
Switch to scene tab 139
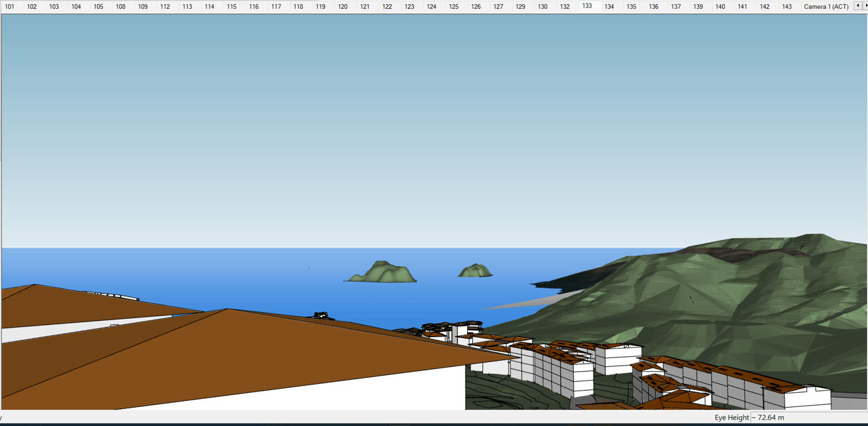pyautogui.click(x=698, y=7)
